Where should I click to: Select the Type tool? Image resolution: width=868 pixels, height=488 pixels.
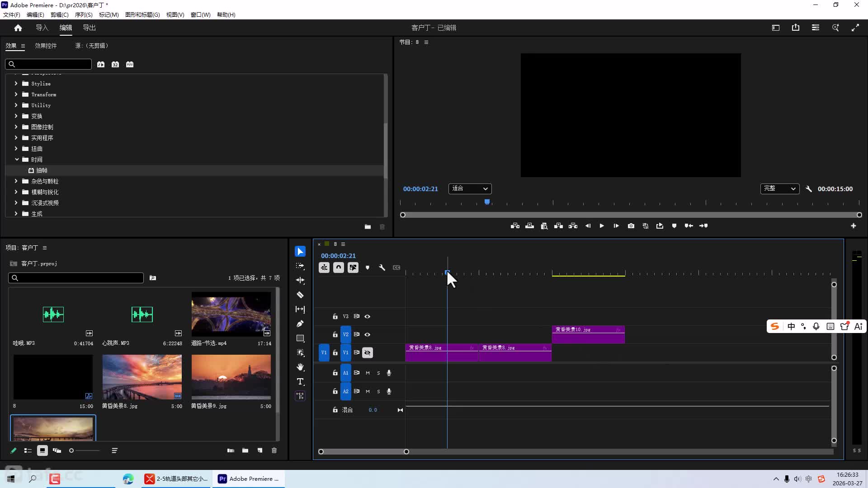300,382
